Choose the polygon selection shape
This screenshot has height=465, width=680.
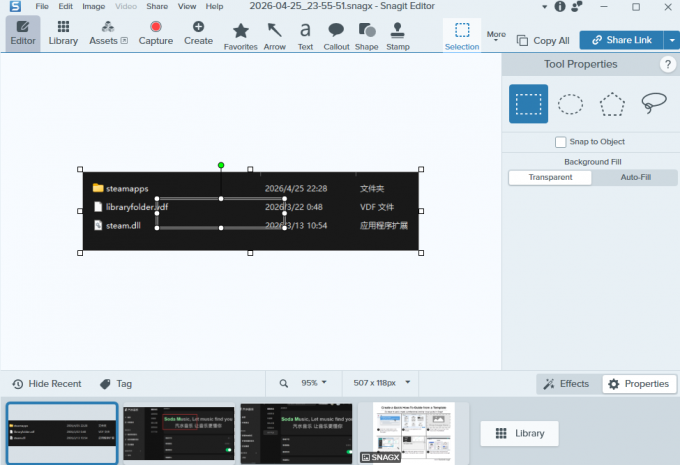pos(612,104)
